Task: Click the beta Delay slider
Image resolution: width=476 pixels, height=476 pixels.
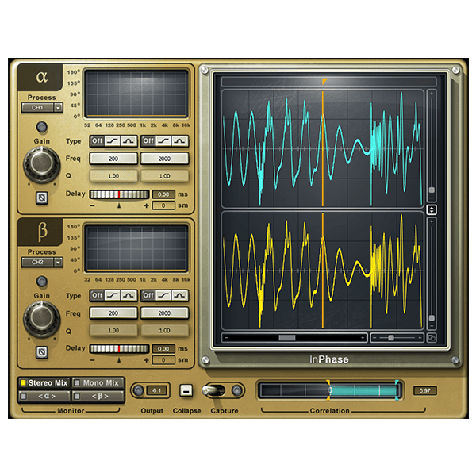Action: click(x=119, y=349)
